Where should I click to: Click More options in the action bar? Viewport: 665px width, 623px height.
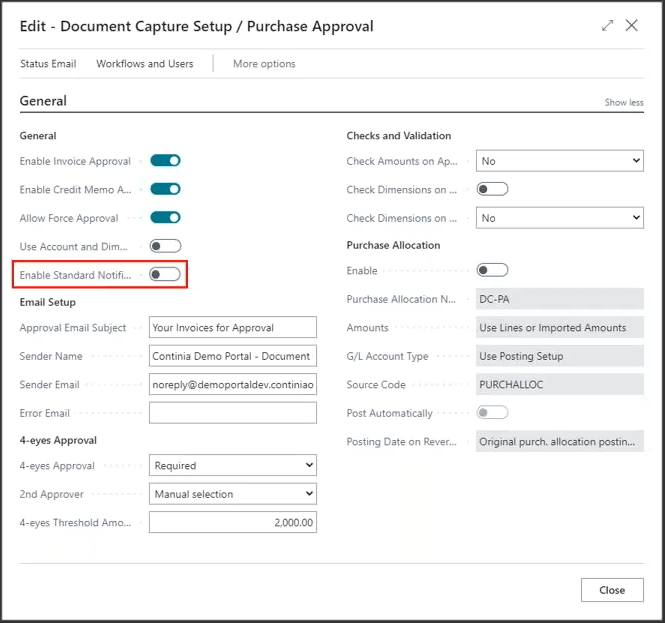pos(264,64)
